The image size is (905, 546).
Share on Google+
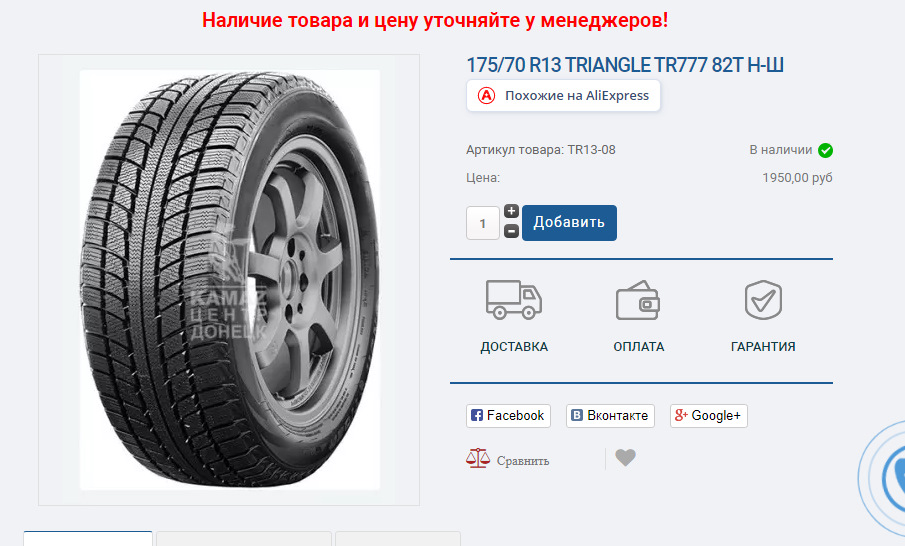pos(709,416)
